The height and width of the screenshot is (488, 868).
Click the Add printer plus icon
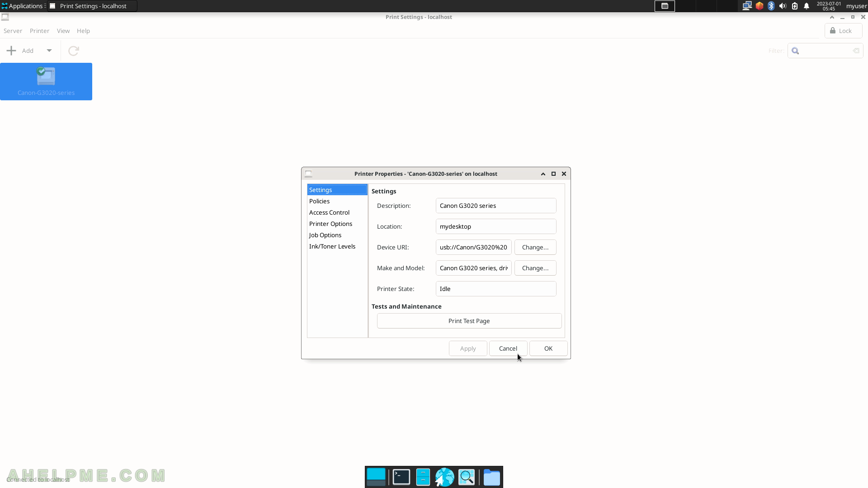click(x=11, y=51)
